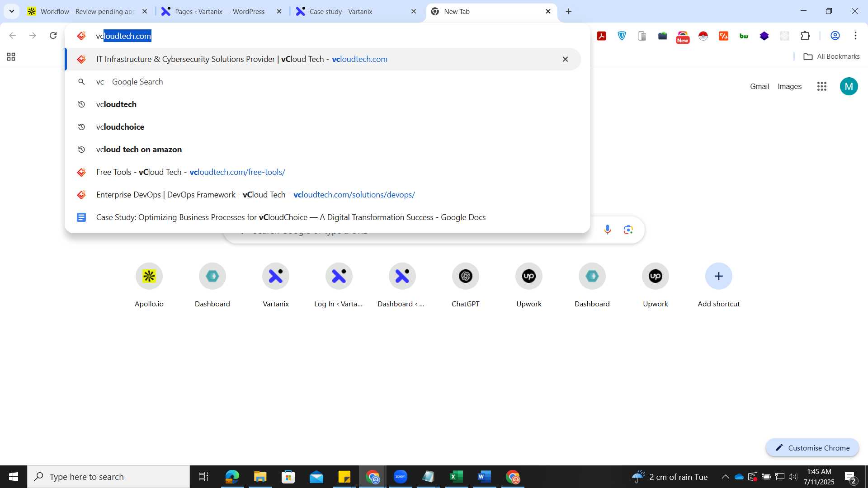
Task: Open the Extensions puzzle-piece menu
Action: point(805,36)
